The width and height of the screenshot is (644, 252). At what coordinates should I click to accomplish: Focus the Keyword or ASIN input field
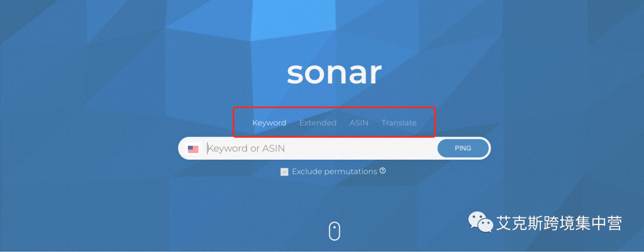click(319, 149)
